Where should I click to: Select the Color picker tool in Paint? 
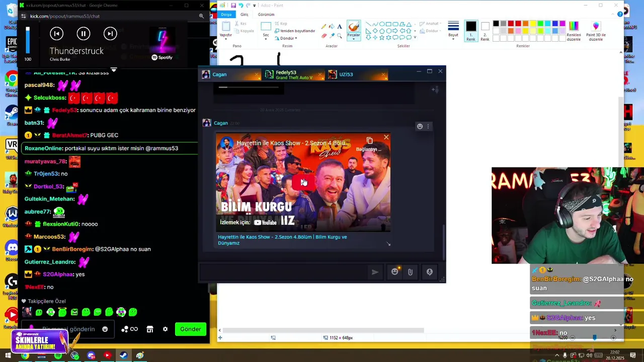click(x=332, y=36)
